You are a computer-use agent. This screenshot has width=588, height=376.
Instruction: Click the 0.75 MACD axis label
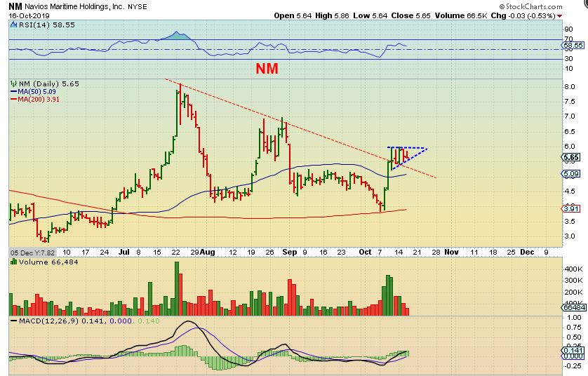[574, 328]
